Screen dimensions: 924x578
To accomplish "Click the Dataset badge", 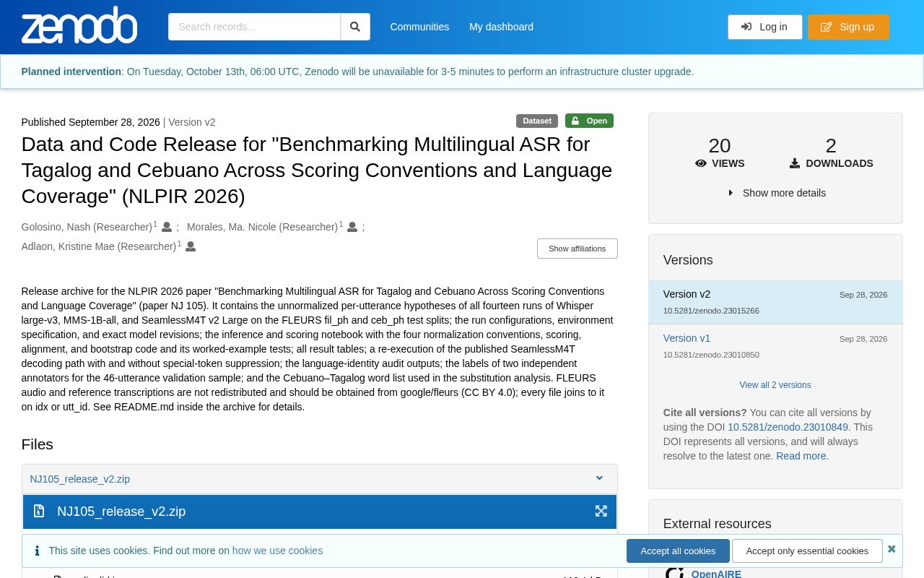I will pyautogui.click(x=537, y=121).
